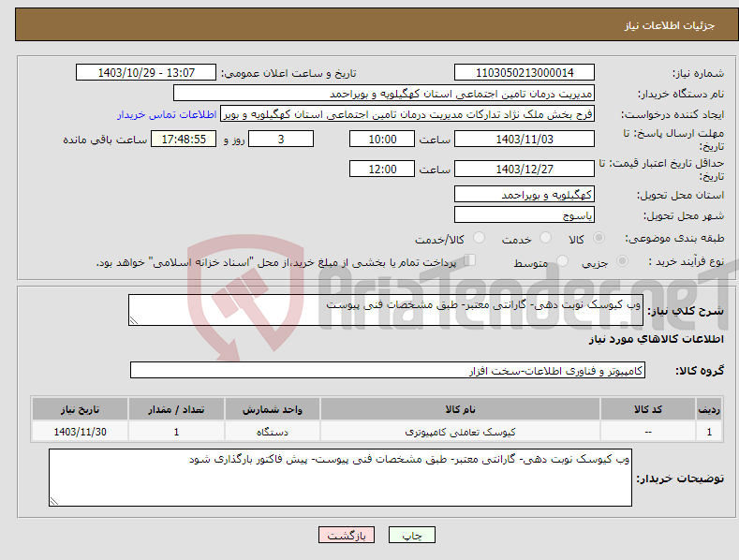Viewport: 739px width, 560px height.
Task: Click the remaining time field 17:48:55
Action: [184, 139]
